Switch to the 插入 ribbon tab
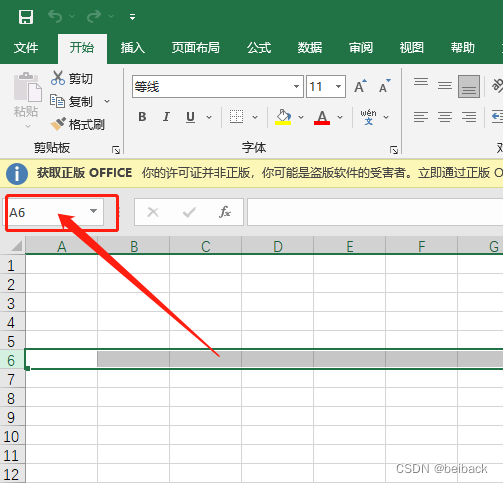 click(x=133, y=48)
